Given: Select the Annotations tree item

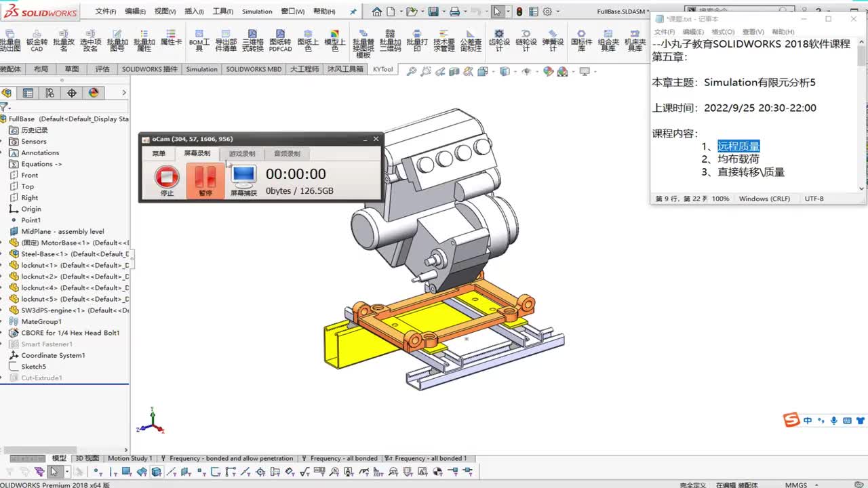Looking at the screenshot, I should pyautogui.click(x=40, y=152).
